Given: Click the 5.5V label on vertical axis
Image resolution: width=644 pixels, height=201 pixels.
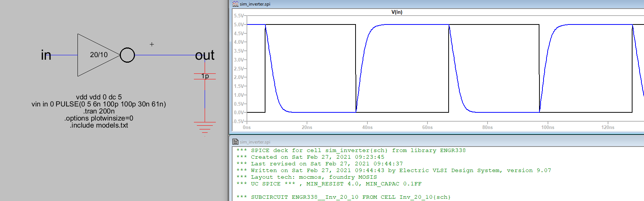Looking at the screenshot, I should coord(239,16).
